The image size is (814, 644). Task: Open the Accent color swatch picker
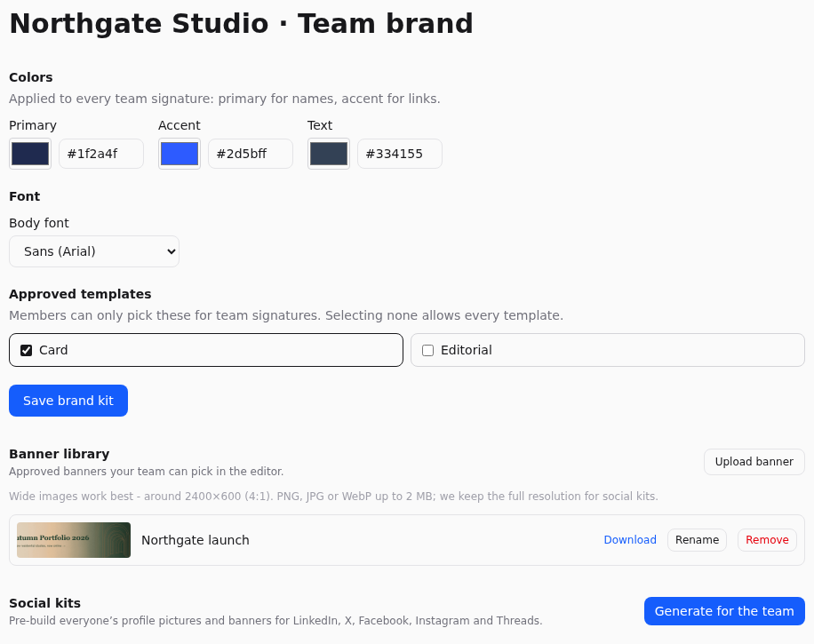pos(180,154)
